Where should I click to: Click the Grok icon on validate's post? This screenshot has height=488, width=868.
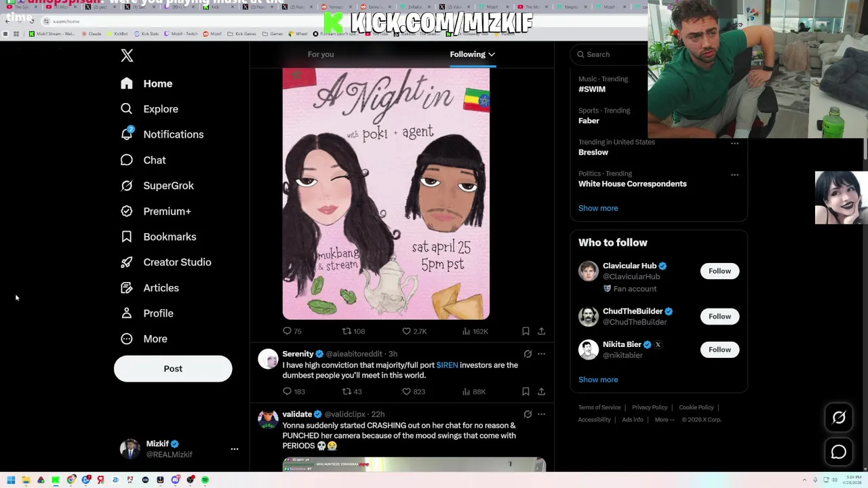pos(528,414)
